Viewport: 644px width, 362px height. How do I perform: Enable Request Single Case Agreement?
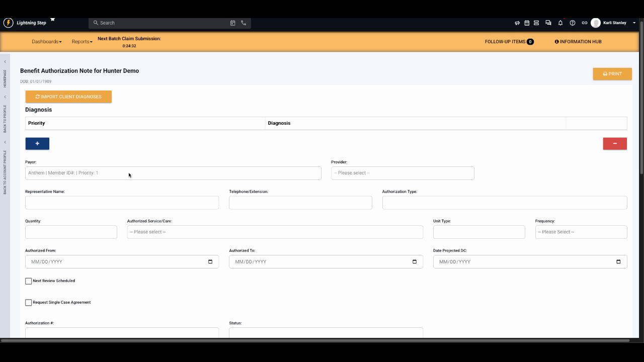coord(29,302)
